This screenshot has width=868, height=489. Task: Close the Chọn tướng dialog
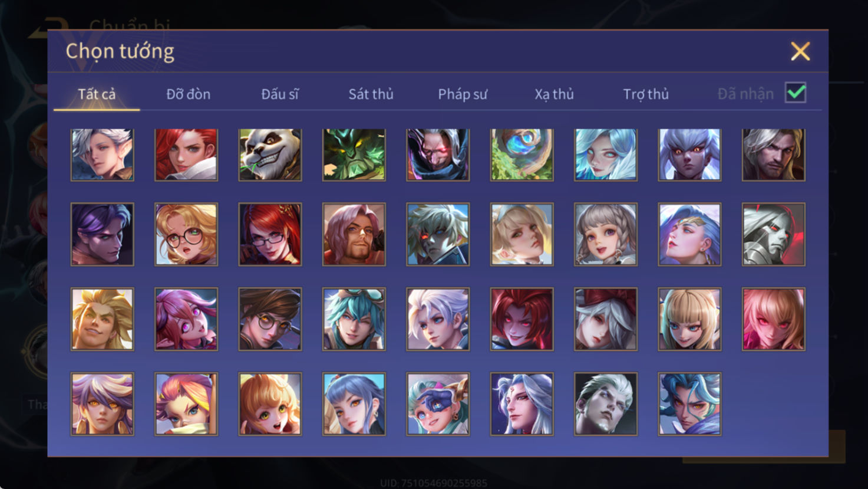(800, 51)
